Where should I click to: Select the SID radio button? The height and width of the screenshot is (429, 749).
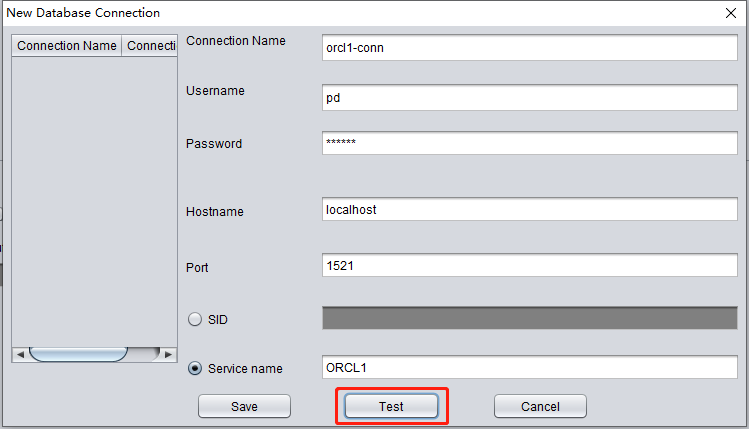coord(195,319)
